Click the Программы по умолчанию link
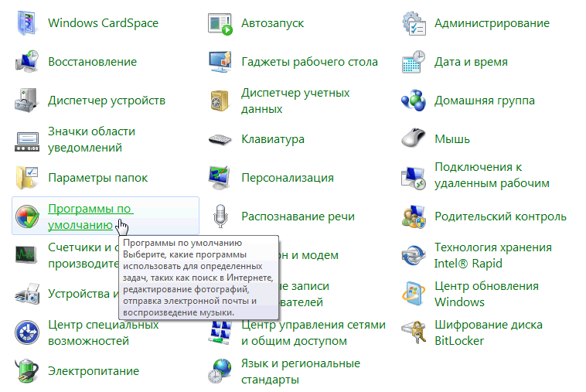586x392 pixels. 90,216
